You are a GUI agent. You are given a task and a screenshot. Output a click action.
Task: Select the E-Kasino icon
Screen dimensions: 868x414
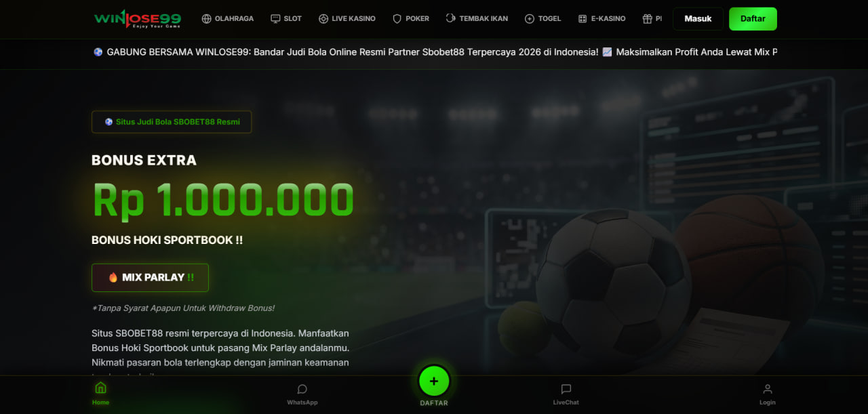[583, 19]
